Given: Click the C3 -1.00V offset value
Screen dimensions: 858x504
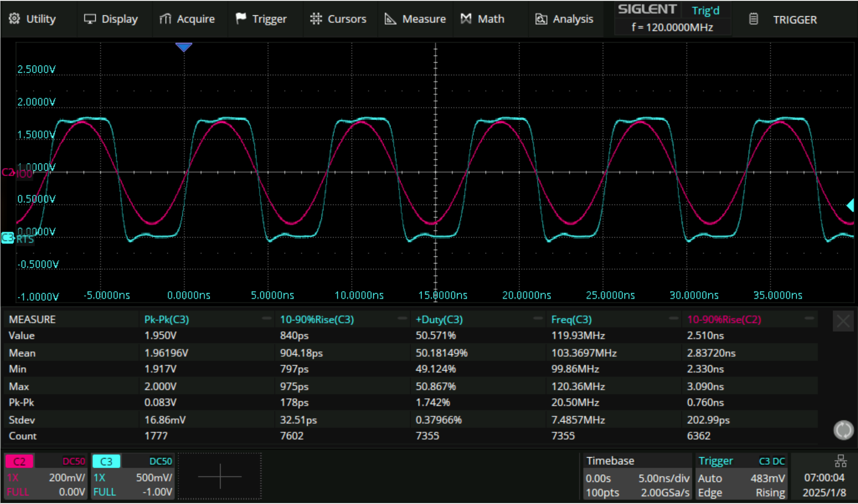Looking at the screenshot, I should tap(157, 492).
